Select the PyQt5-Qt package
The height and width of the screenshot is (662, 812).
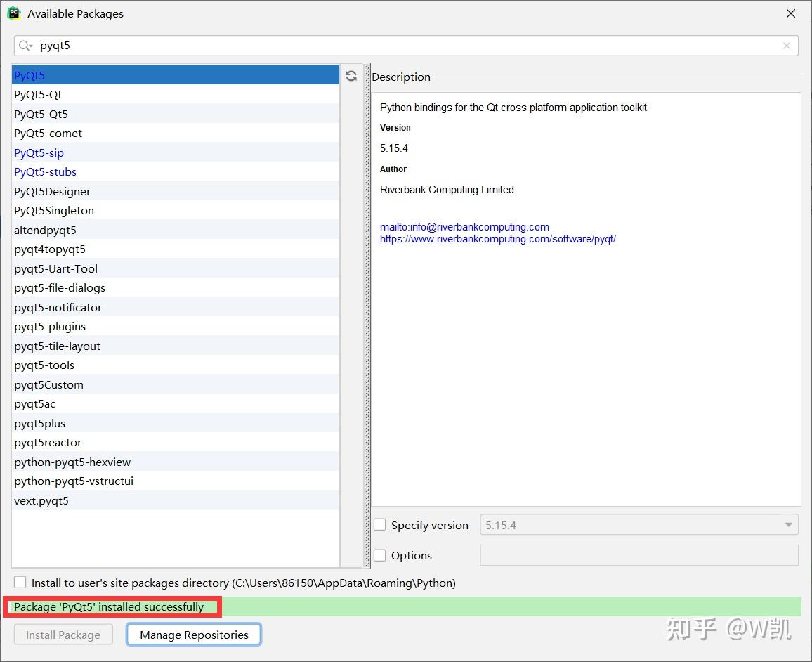(176, 94)
